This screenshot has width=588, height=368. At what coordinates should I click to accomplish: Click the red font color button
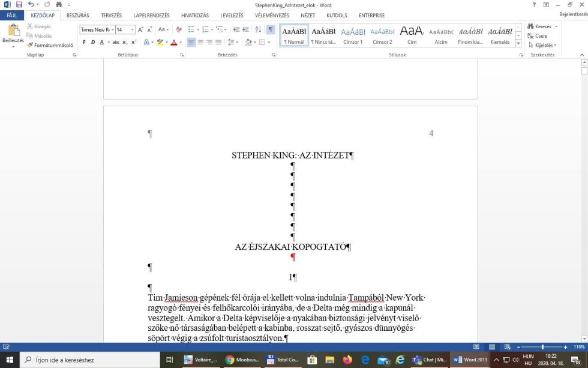point(173,43)
